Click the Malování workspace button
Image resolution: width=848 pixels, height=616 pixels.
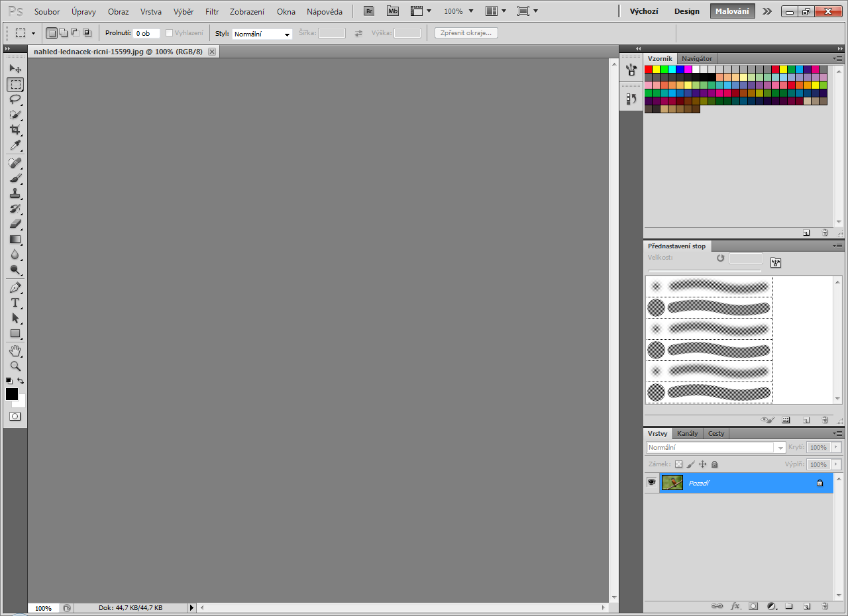click(731, 11)
